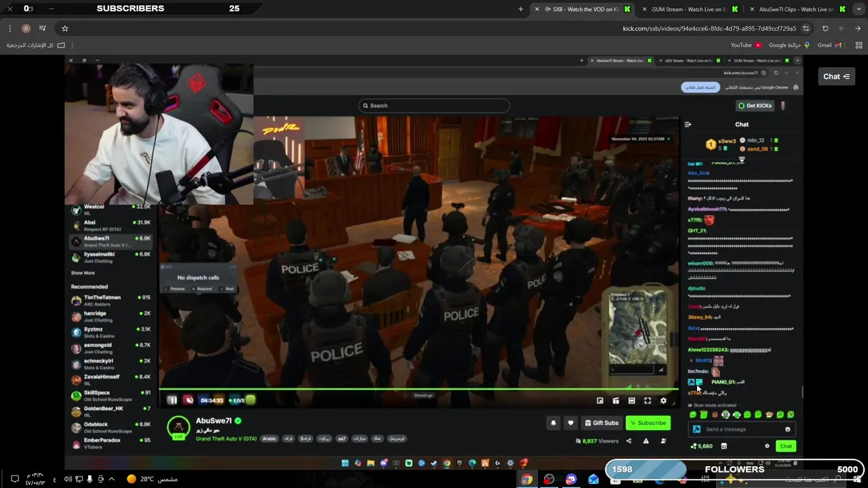This screenshot has height=488, width=868.
Task: Open the apps grid in bookmarks bar
Action: click(x=859, y=45)
